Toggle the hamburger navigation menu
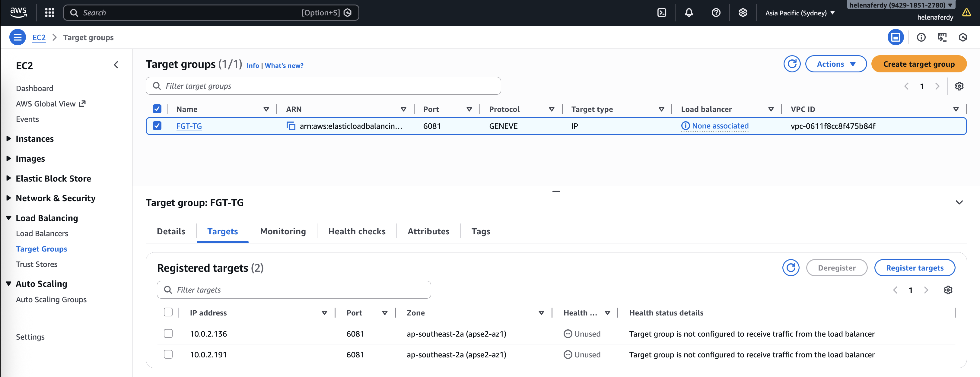Viewport: 980px width, 377px height. [x=17, y=37]
